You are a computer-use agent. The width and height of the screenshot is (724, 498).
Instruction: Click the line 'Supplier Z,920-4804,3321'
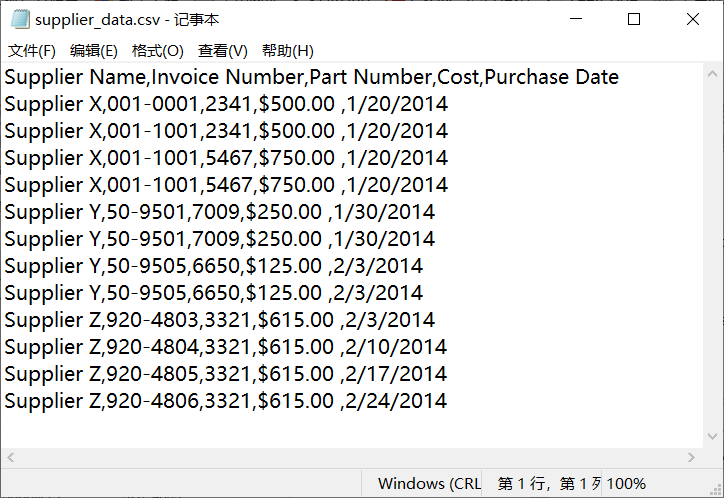[226, 347]
